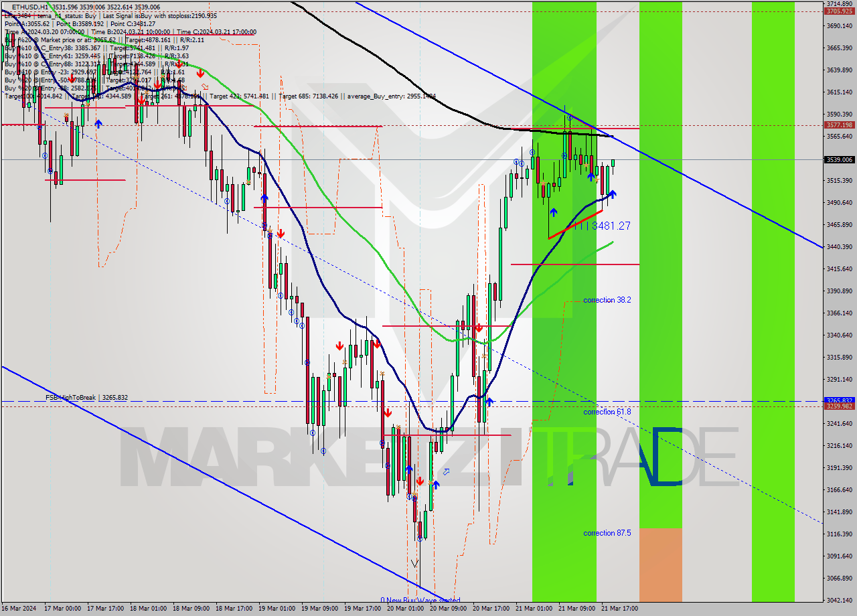Click the 3714.890 price axis value
Screen dimensions: 857x616
839,3
